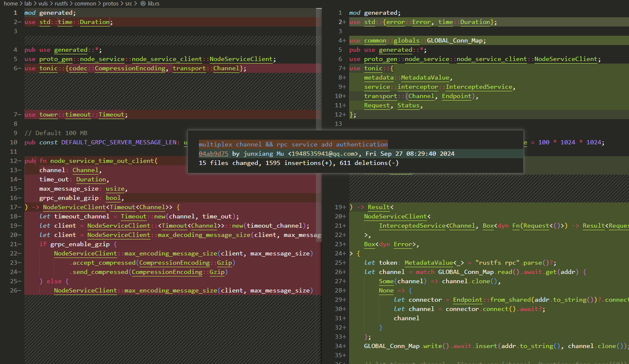The height and width of the screenshot is (364, 629).
Task: Click 'Request, Status,' import line
Action: pyautogui.click(x=394, y=105)
